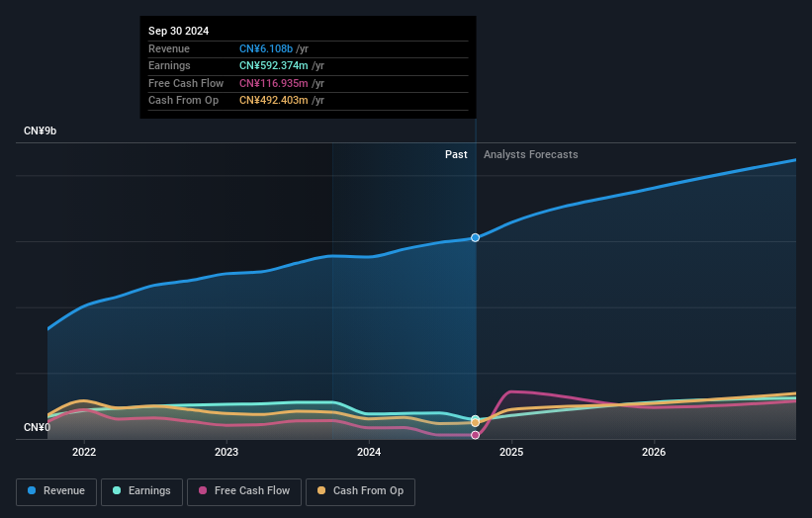Screen dimensions: 812x518
Task: Click the Free Cash Flow label in tooltip
Action: [x=186, y=83]
